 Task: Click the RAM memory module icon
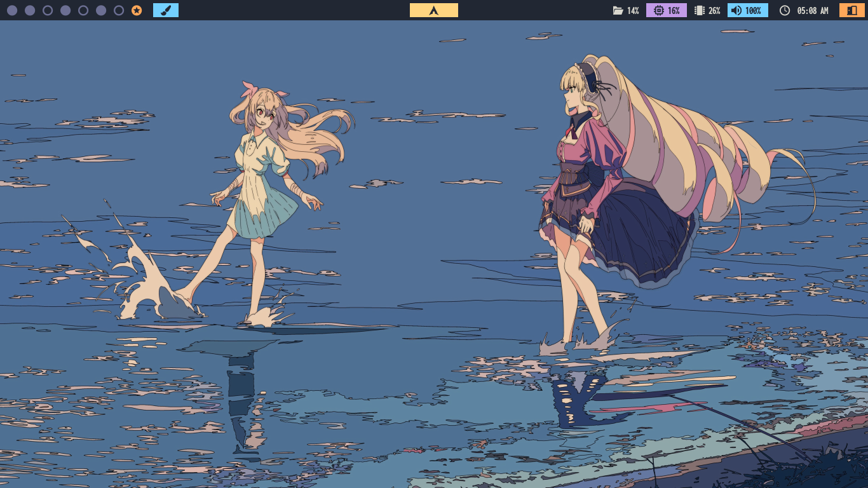(700, 11)
